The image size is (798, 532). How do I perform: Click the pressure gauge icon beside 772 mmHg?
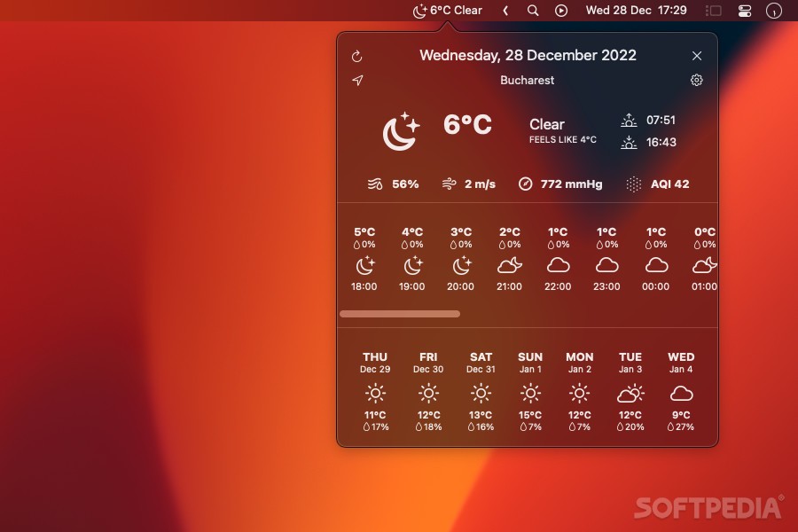[524, 184]
